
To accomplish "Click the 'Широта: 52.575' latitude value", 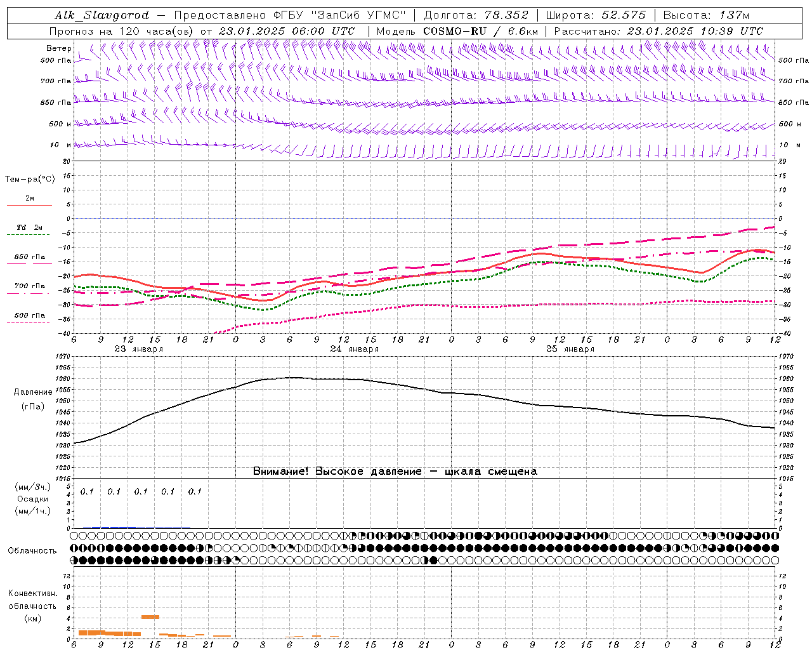I will pos(596,15).
